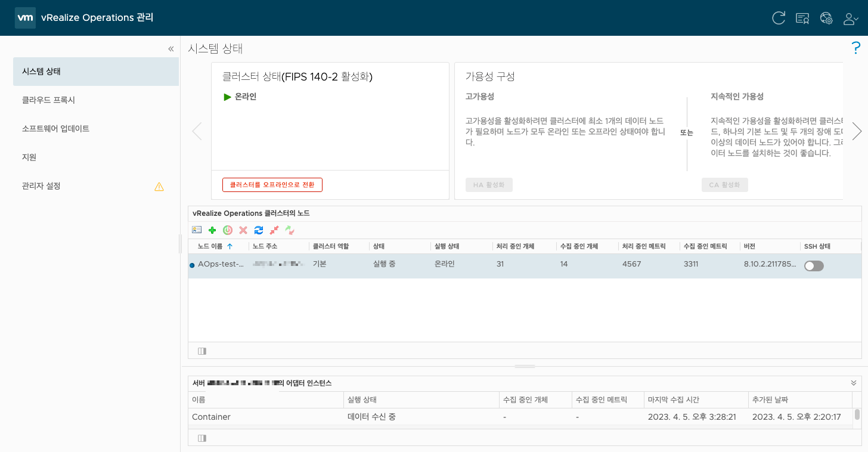Toggle the SSH 상태 switch for the node
This screenshot has height=452, width=868.
point(814,266)
